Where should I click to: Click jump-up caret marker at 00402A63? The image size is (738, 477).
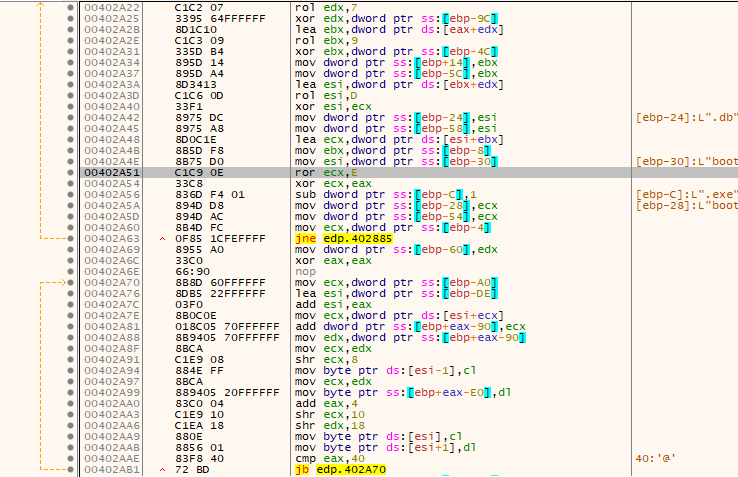pos(163,239)
